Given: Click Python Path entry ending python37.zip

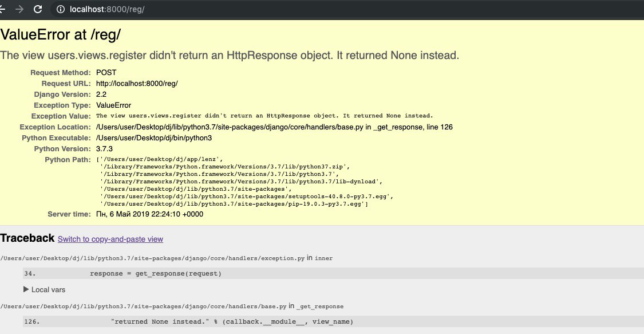Looking at the screenshot, I should pyautogui.click(x=225, y=167).
